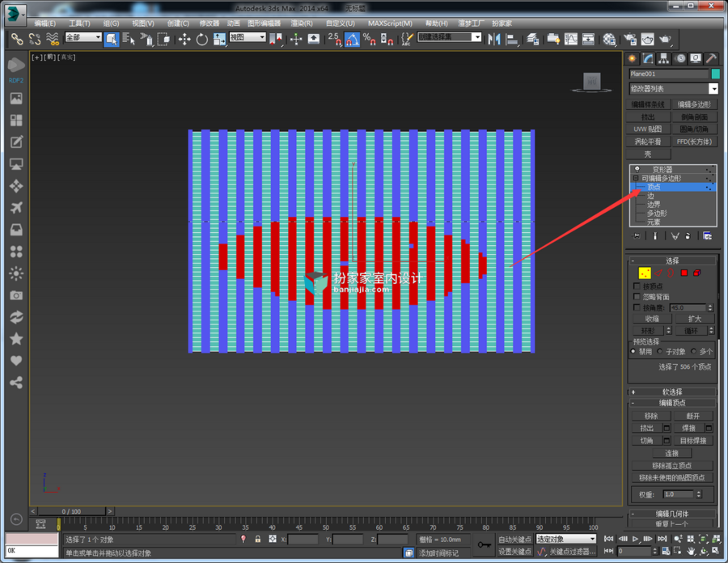Image resolution: width=728 pixels, height=563 pixels.
Task: Activate the Select Object tool
Action: click(x=112, y=39)
